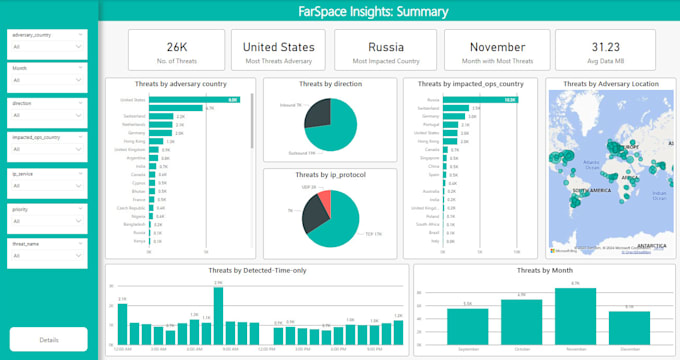Click the Germany bar in adversary country chart
This screenshot has height=360, width=680.
pos(160,133)
